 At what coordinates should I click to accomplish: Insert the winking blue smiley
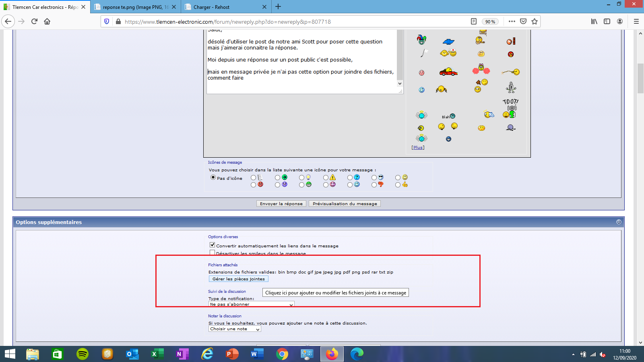[421, 90]
